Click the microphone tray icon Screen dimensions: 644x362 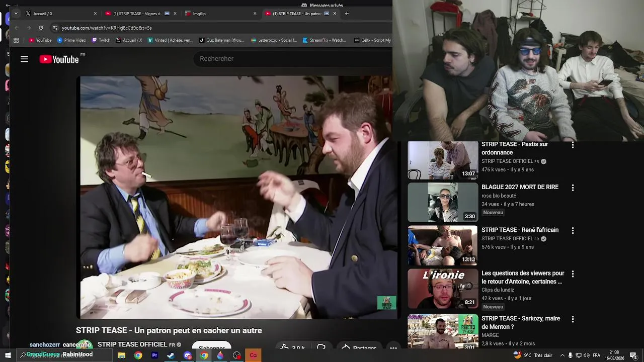point(570,355)
